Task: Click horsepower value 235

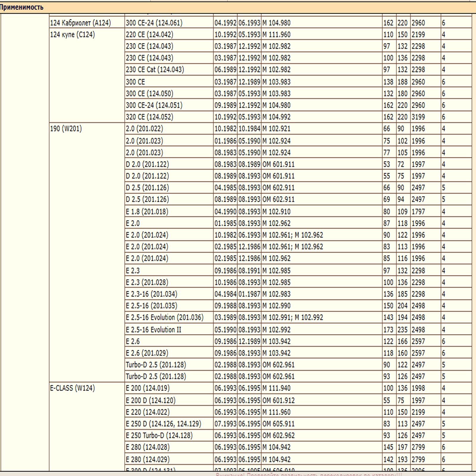Action: tap(403, 330)
